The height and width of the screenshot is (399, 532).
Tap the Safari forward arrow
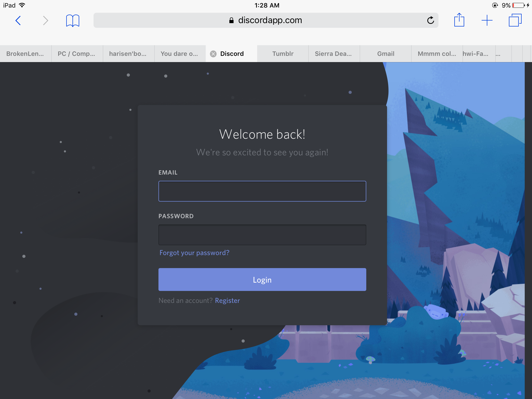tap(45, 21)
